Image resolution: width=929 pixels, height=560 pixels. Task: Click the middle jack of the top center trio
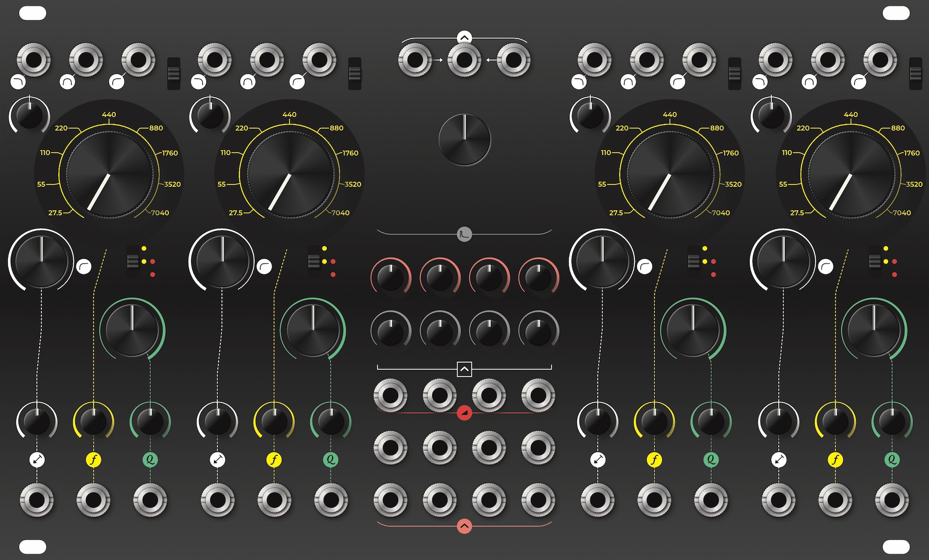[x=464, y=60]
